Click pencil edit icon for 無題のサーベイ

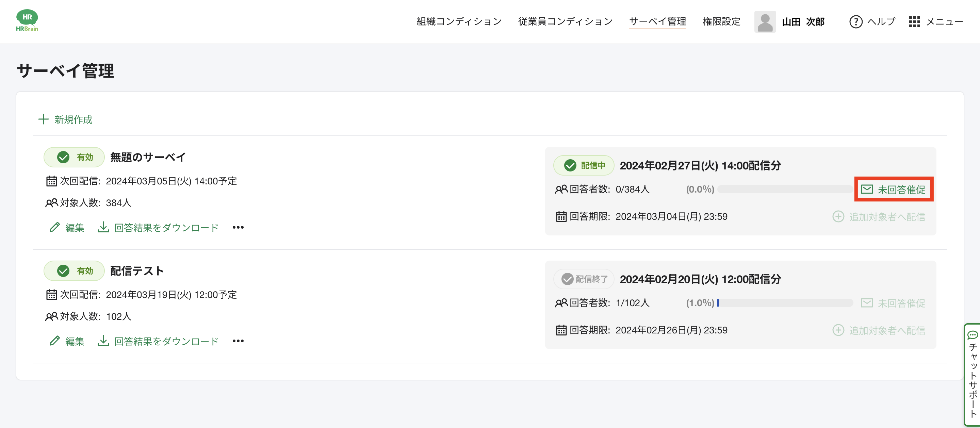pyautogui.click(x=55, y=227)
